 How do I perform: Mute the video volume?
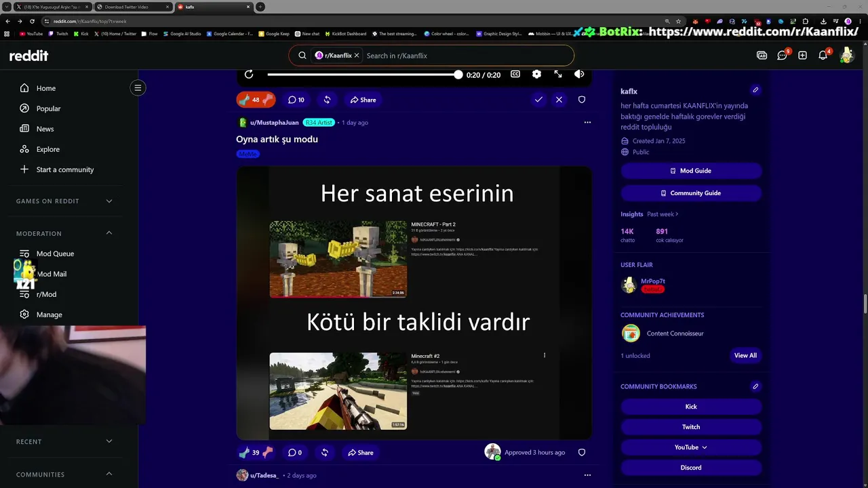pyautogui.click(x=579, y=75)
